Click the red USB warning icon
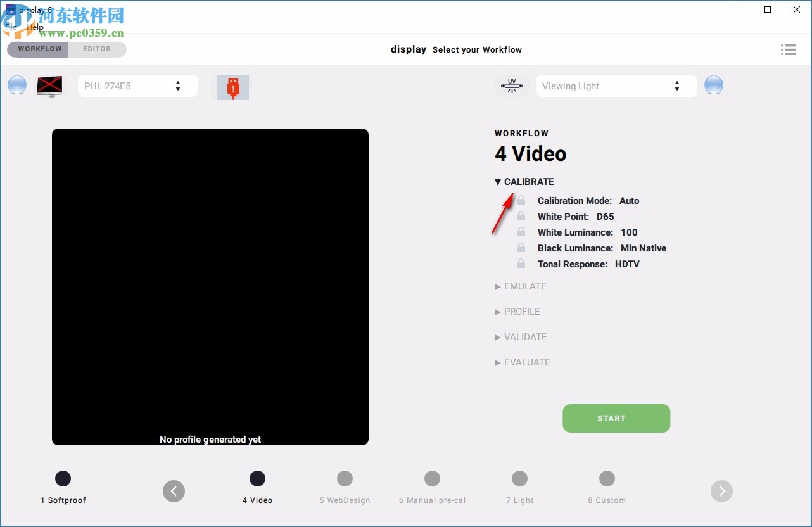The height and width of the screenshot is (527, 812). pyautogui.click(x=233, y=87)
